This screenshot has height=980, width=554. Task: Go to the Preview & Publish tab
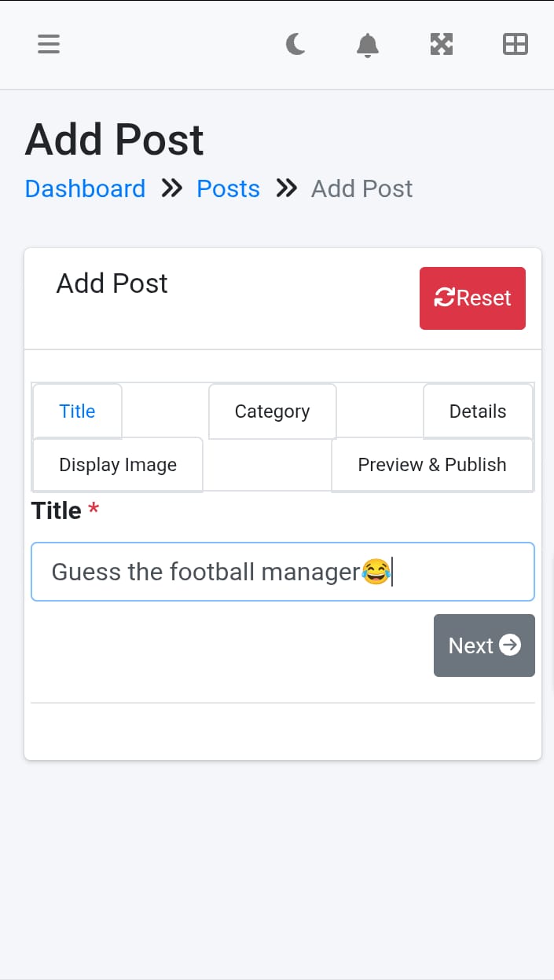click(x=432, y=464)
